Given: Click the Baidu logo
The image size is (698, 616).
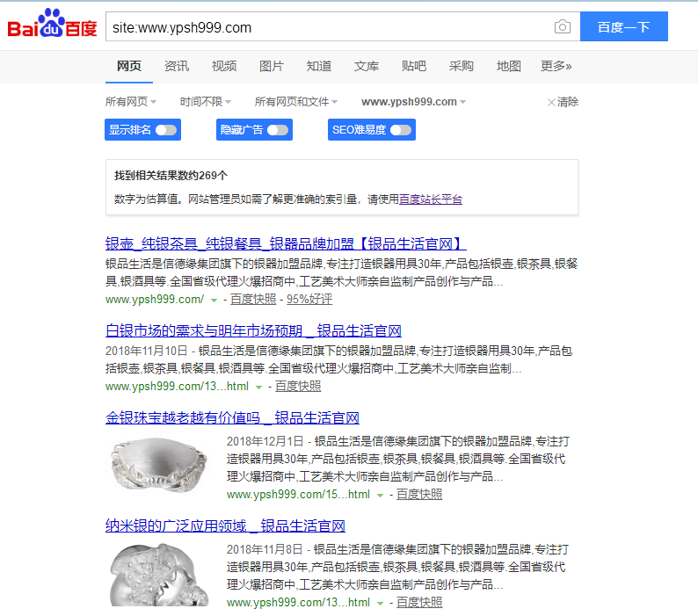Looking at the screenshot, I should pos(52,23).
